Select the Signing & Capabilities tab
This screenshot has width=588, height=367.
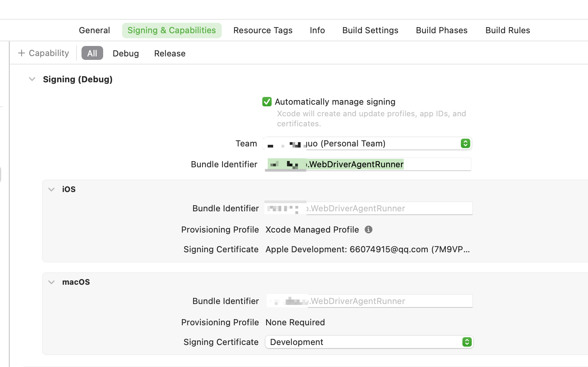[x=172, y=30]
